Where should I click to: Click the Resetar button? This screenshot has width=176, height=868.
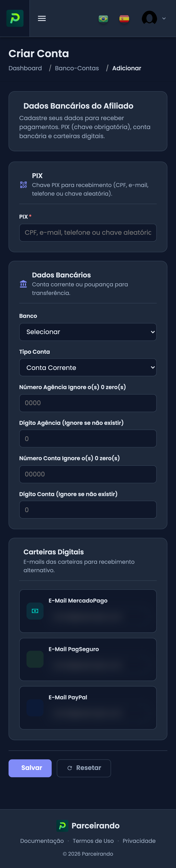[x=84, y=768]
